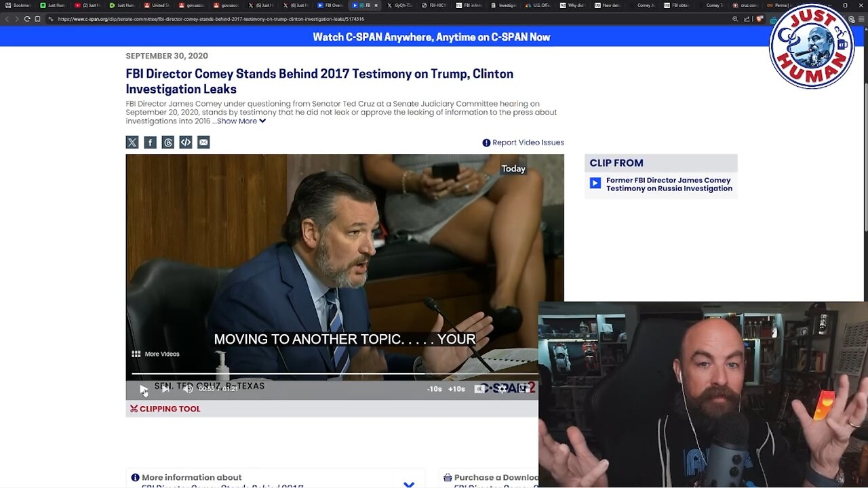This screenshot has width=868, height=488.
Task: Play the C-SPAN video
Action: click(x=143, y=388)
